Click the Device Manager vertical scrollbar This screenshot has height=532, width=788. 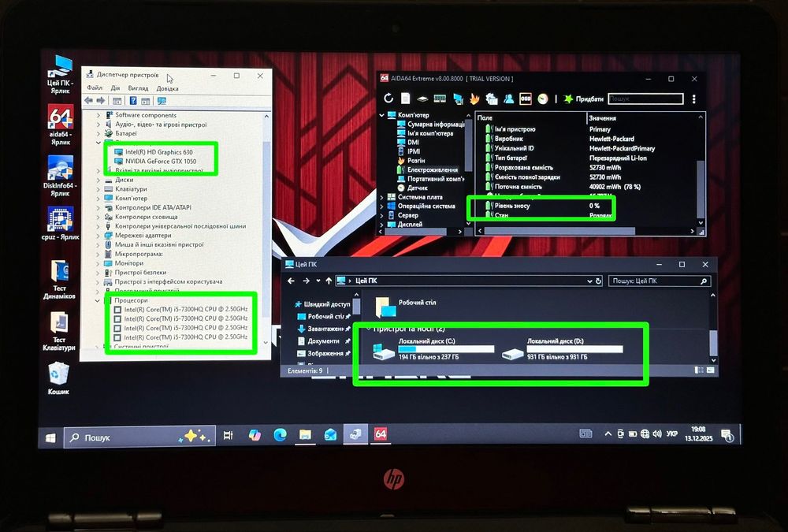(266, 229)
